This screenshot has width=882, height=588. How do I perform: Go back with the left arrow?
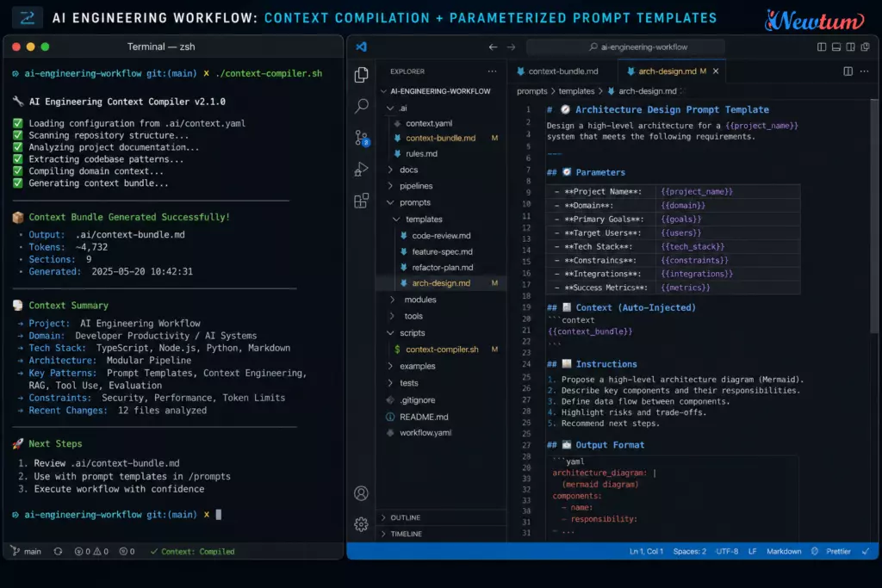[x=494, y=47]
